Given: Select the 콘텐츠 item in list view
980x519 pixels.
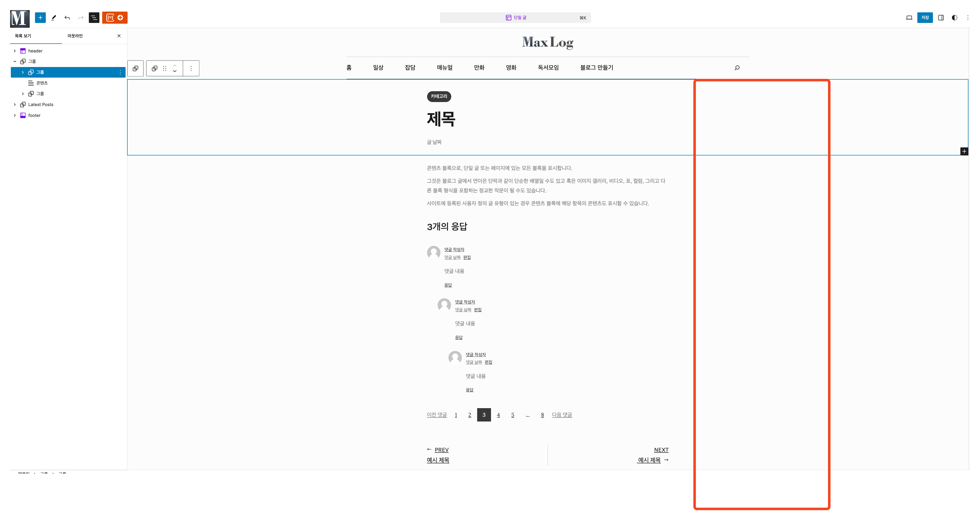Looking at the screenshot, I should click(x=42, y=83).
